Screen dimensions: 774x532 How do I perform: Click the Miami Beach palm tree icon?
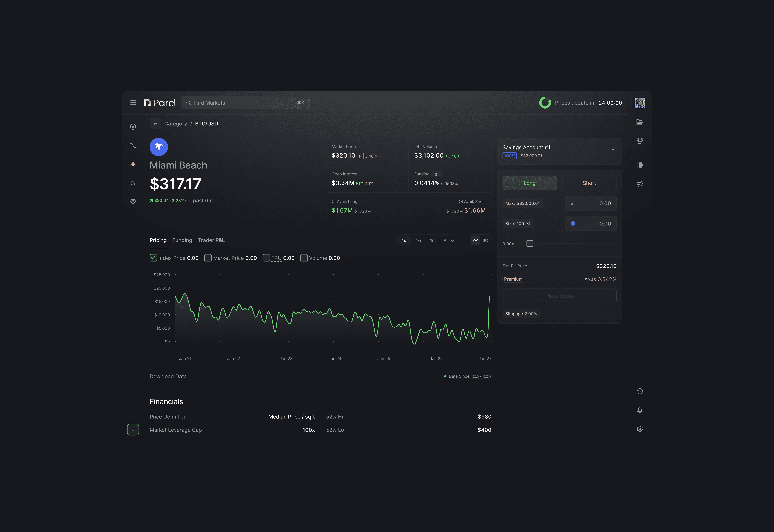point(159,147)
